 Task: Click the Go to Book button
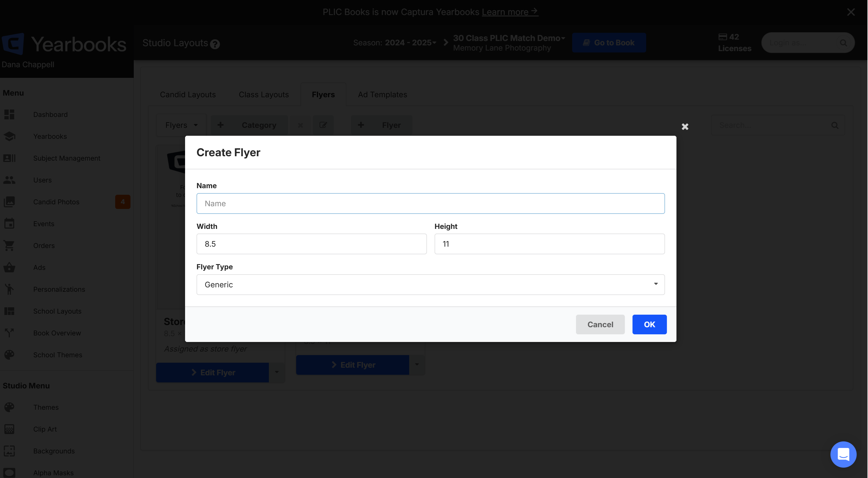coord(609,43)
